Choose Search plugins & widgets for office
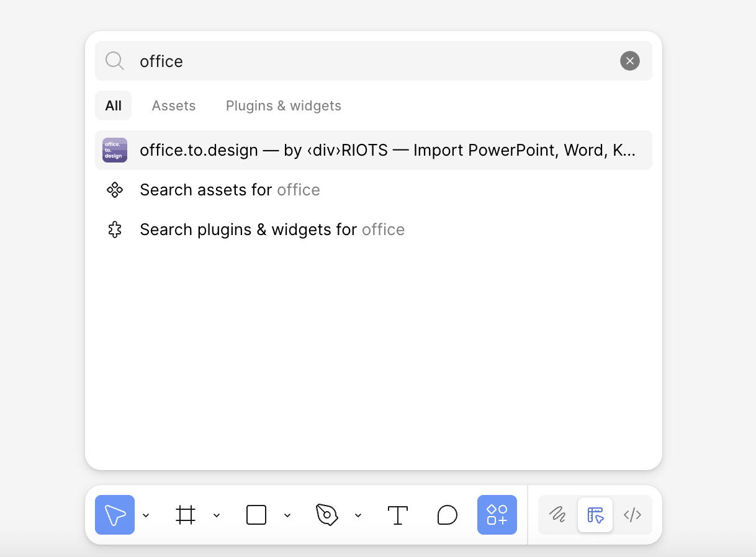Viewport: 756px width, 557px height. tap(374, 229)
